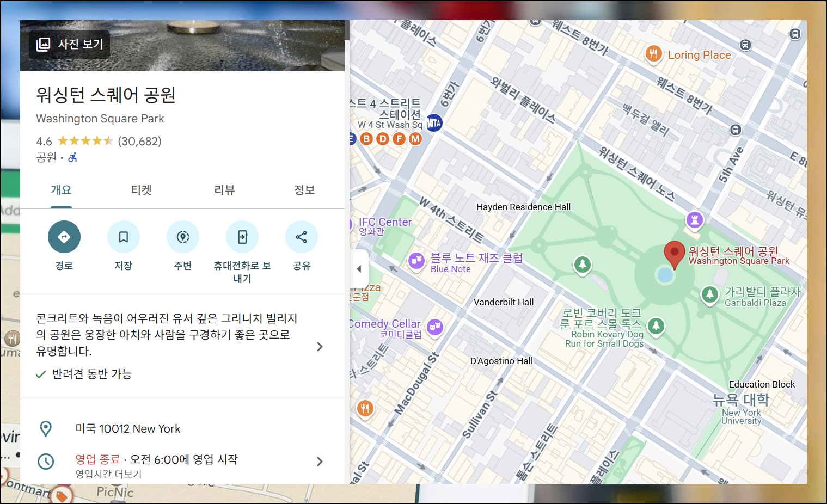Click the D subway line badge
Viewport: 827px width, 504px height.
pyautogui.click(x=383, y=139)
